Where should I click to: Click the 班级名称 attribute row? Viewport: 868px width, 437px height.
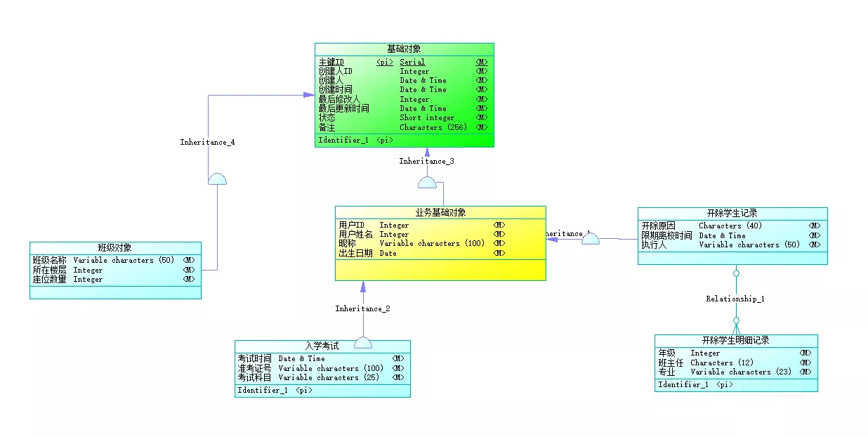(114, 260)
